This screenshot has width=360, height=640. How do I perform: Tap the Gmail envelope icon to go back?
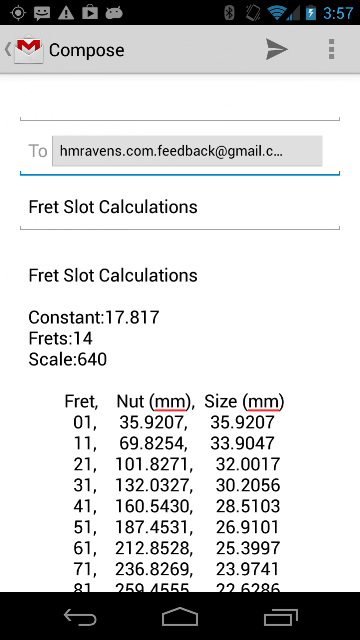[x=28, y=50]
